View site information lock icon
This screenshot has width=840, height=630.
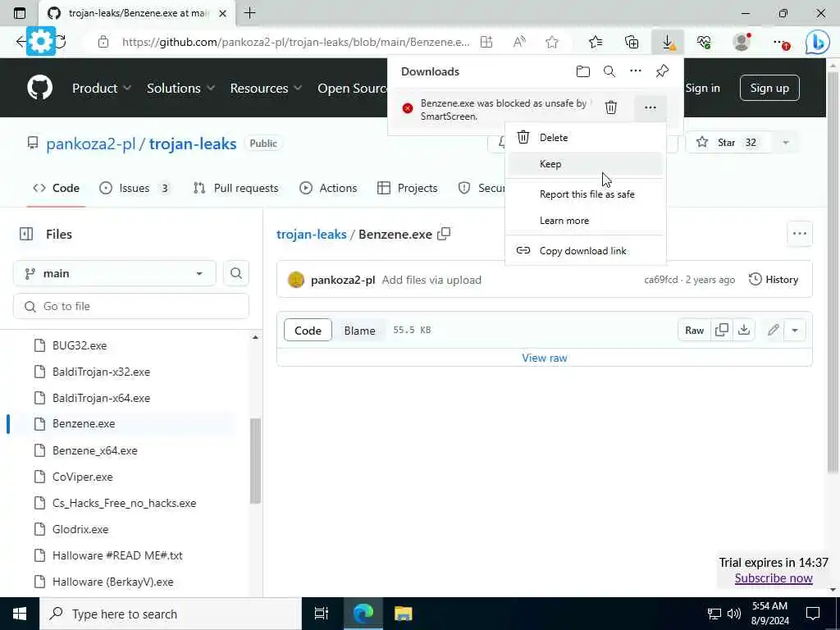(x=103, y=43)
